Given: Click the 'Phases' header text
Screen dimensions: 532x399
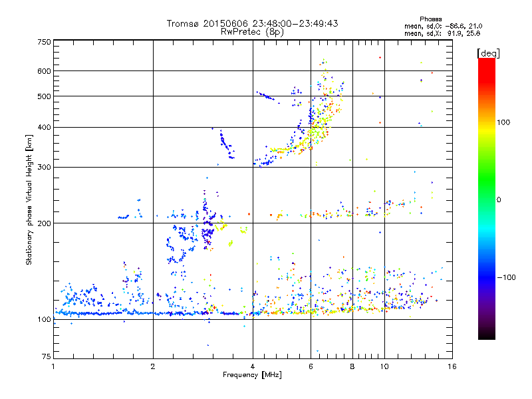Looking at the screenshot, I should tap(430, 19).
